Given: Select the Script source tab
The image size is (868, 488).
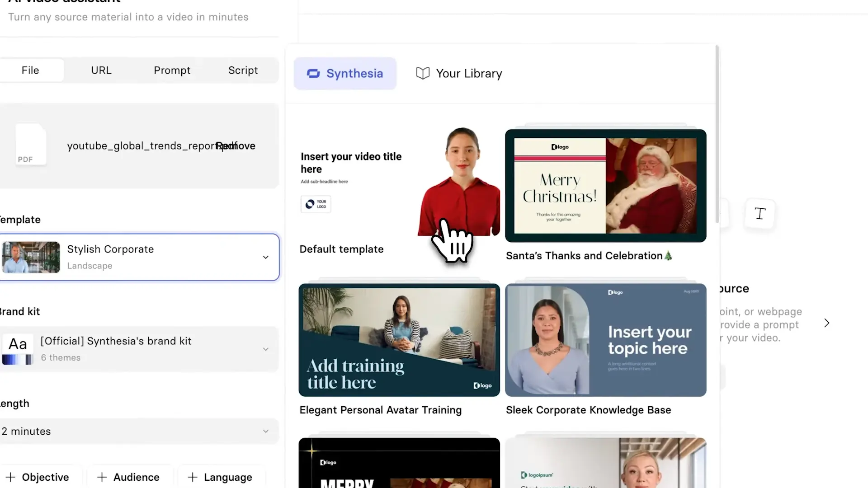Looking at the screenshot, I should click(243, 70).
